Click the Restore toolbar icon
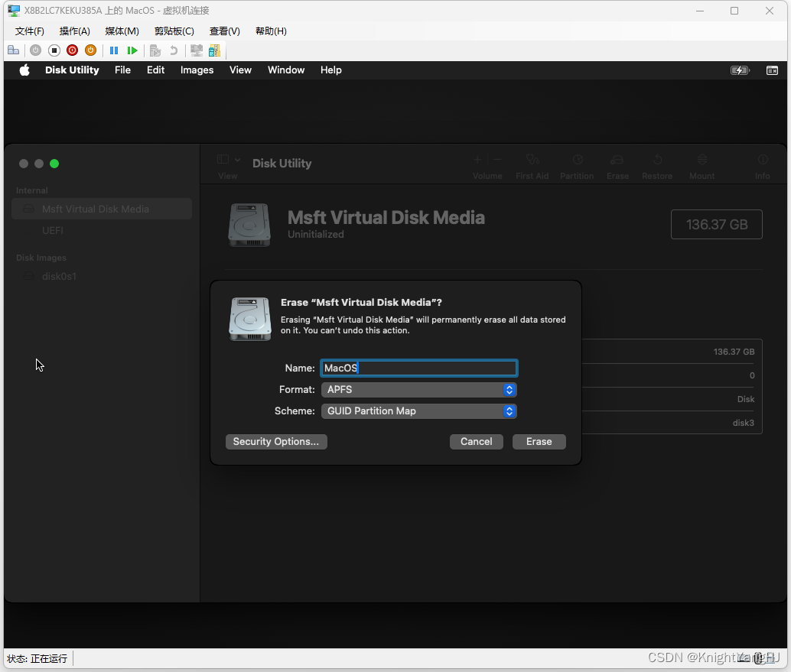 coord(657,160)
